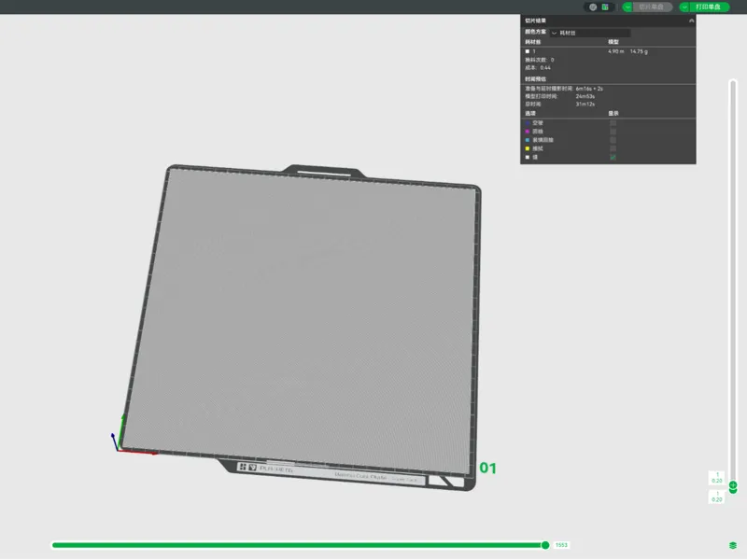The height and width of the screenshot is (560, 747).
Task: Enable the 回抽 retraction display checkbox
Action: [613, 132]
